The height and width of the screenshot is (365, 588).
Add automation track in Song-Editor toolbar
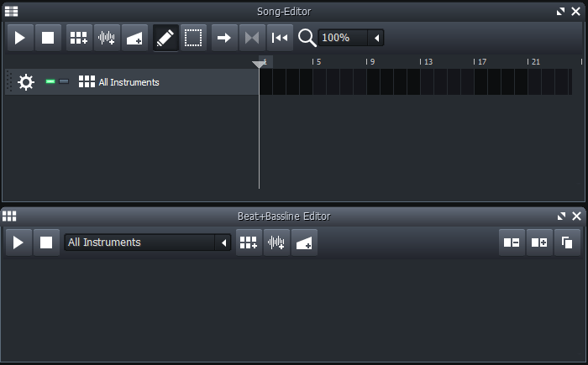click(134, 38)
